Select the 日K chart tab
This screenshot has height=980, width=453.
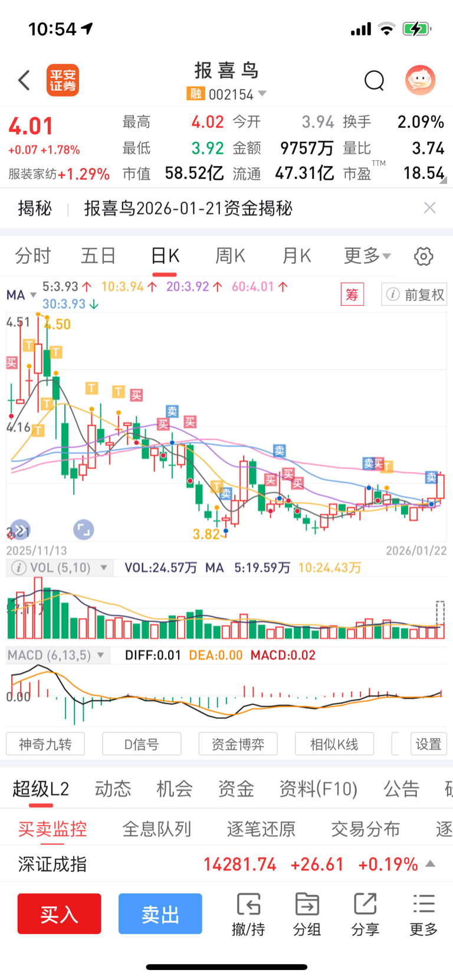[x=165, y=256]
